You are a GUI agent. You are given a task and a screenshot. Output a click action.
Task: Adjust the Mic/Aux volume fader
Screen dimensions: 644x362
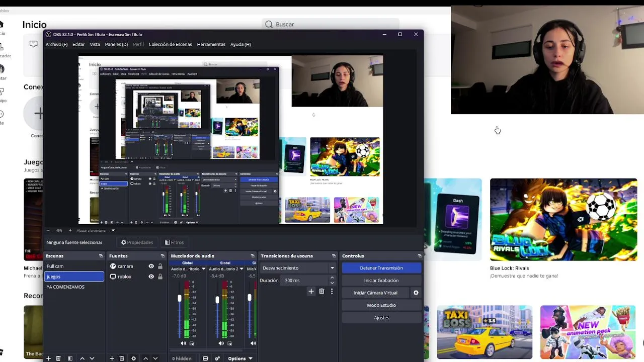[249, 298]
